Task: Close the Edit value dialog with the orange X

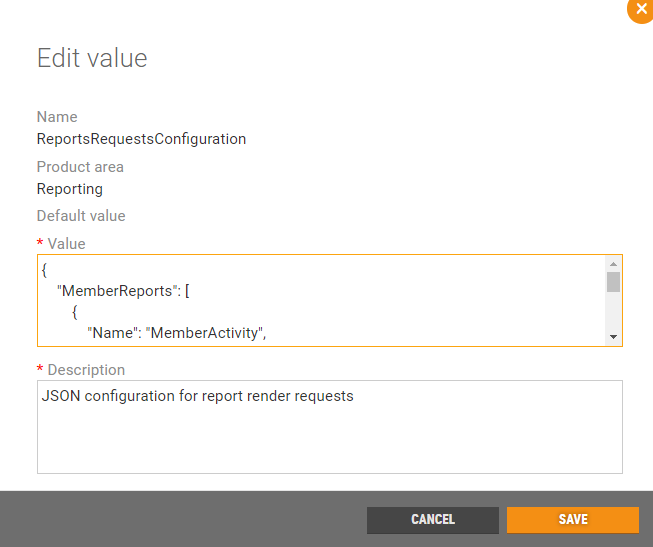Action: coord(641,8)
